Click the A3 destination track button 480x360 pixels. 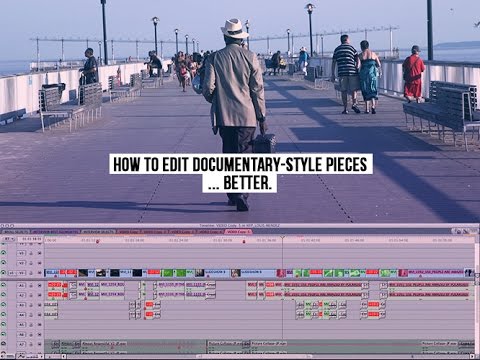click(21, 305)
